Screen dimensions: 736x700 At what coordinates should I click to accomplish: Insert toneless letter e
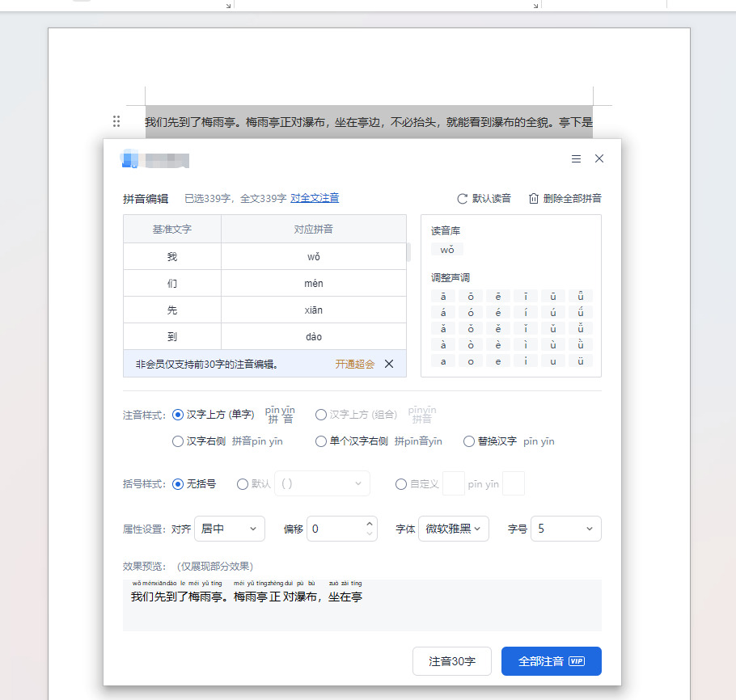[498, 361]
